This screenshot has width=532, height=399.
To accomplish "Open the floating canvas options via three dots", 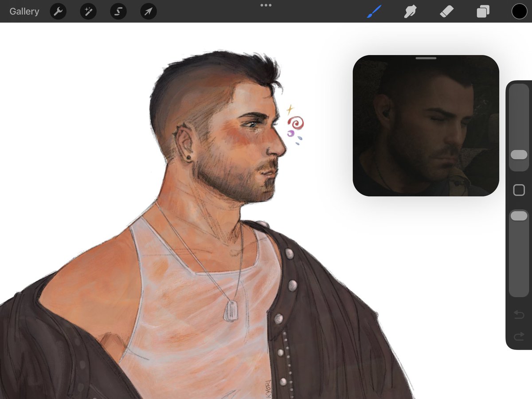I will 266,5.
